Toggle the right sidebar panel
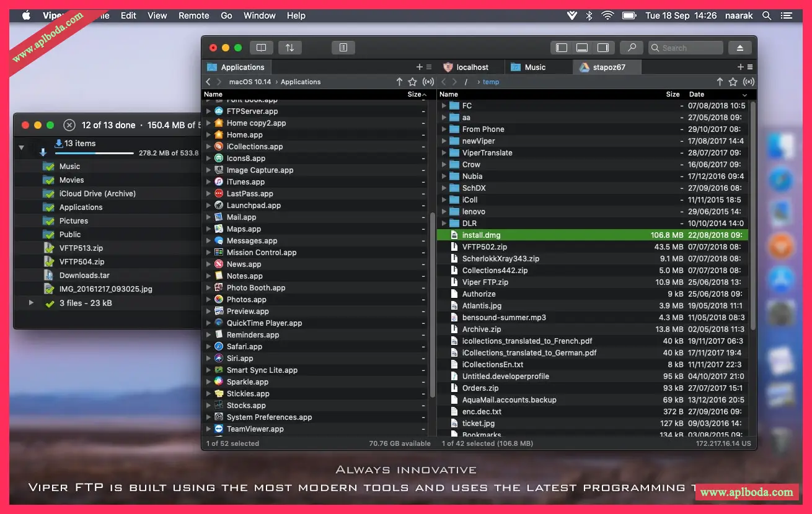This screenshot has width=812, height=514. click(602, 48)
